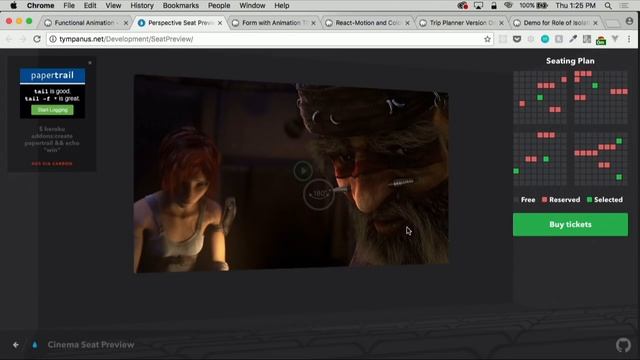Play the movie preview video
This screenshot has width=640, height=360.
[303, 171]
